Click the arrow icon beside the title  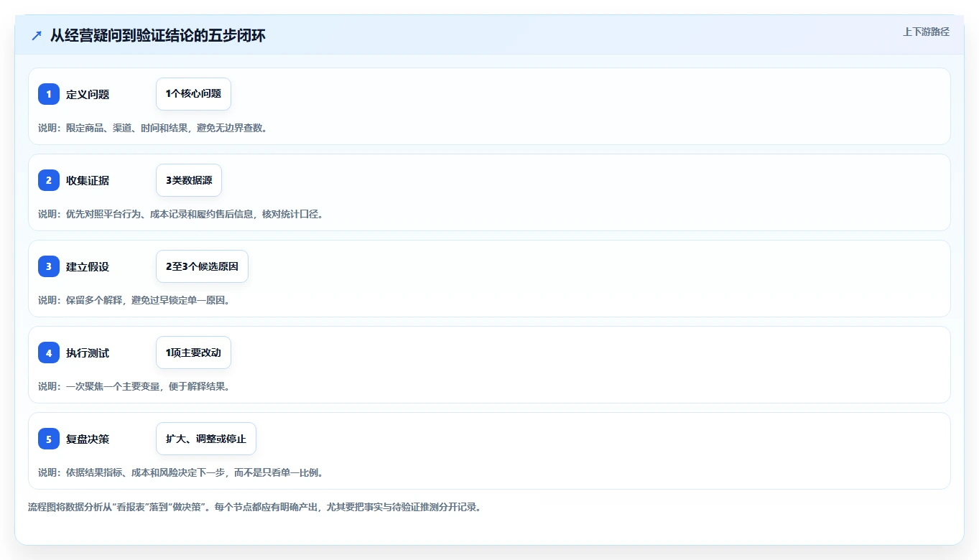click(x=36, y=36)
